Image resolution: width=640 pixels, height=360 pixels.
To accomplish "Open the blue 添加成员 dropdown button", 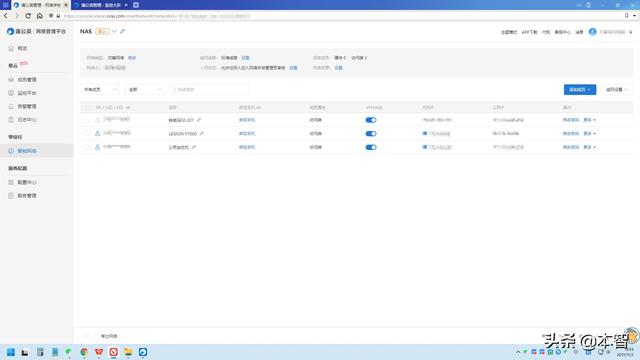I will 580,89.
